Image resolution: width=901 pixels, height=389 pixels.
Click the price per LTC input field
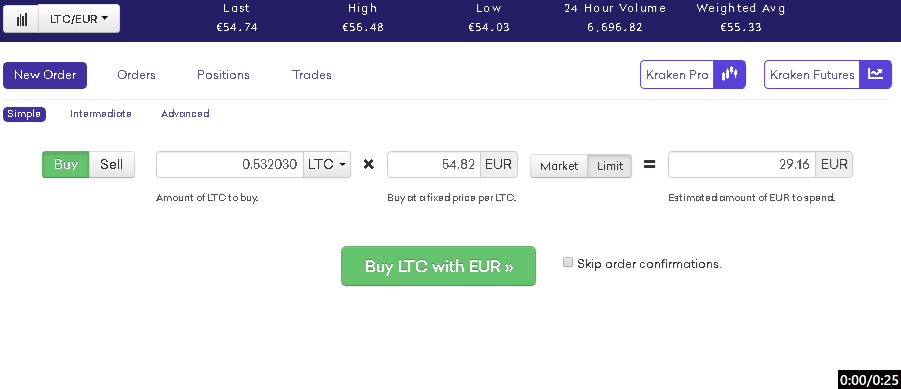(x=434, y=164)
